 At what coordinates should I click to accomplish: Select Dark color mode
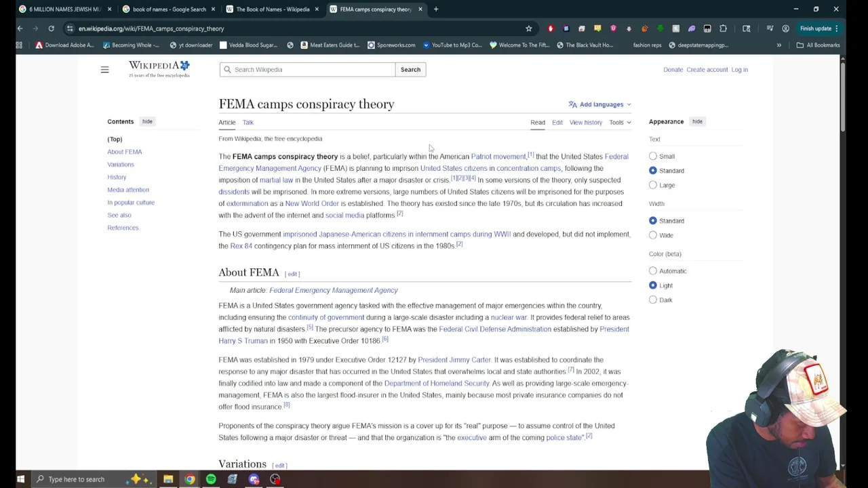coord(653,300)
